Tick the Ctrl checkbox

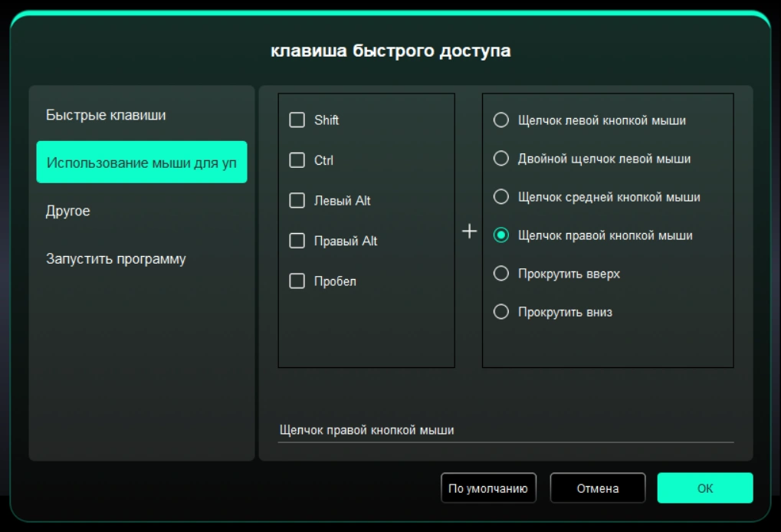[x=297, y=161]
